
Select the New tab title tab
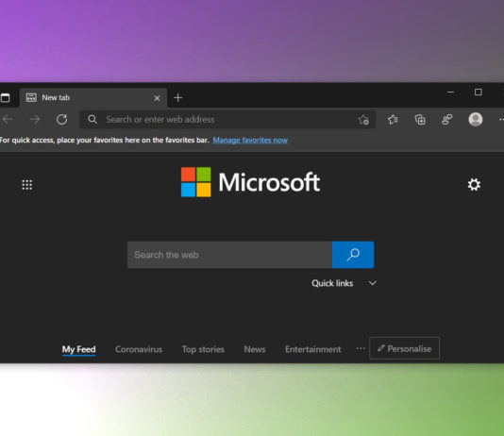click(93, 97)
